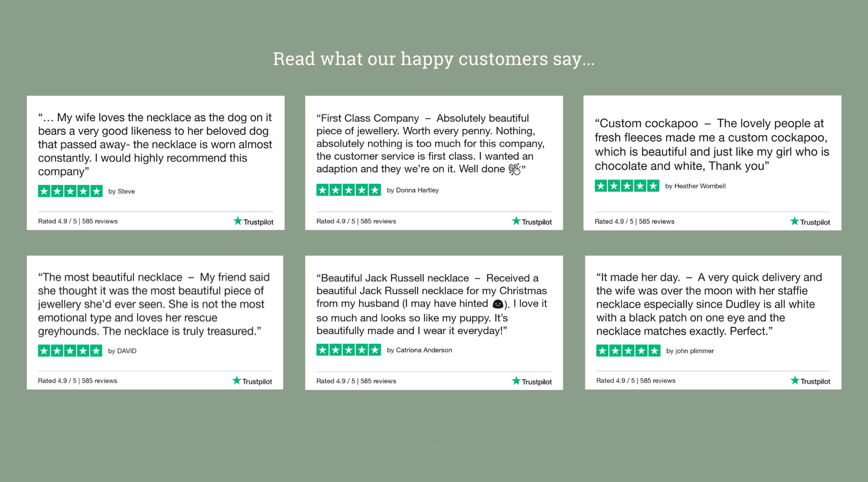Open the 'Beautiful Jack Russell necklace' review

tap(432, 304)
